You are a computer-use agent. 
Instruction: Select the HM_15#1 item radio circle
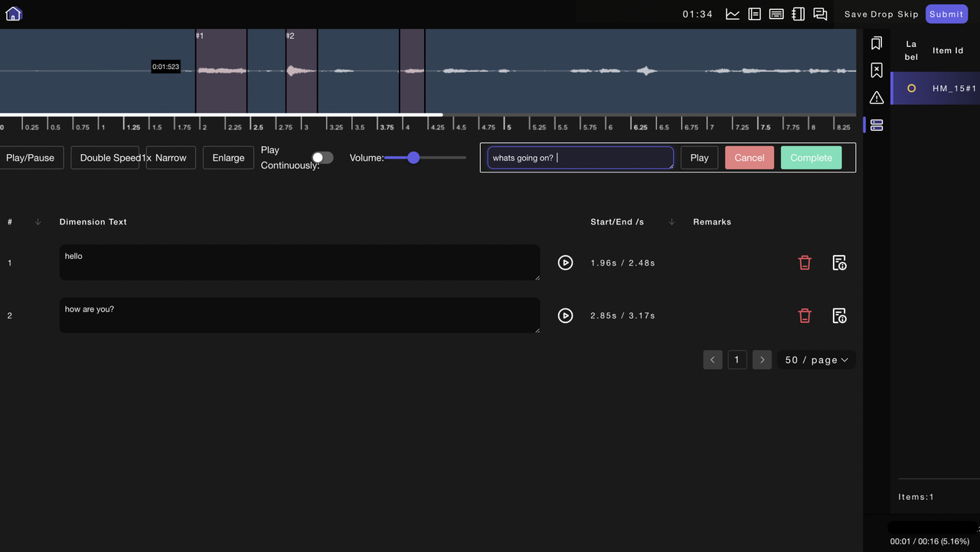[x=911, y=89]
